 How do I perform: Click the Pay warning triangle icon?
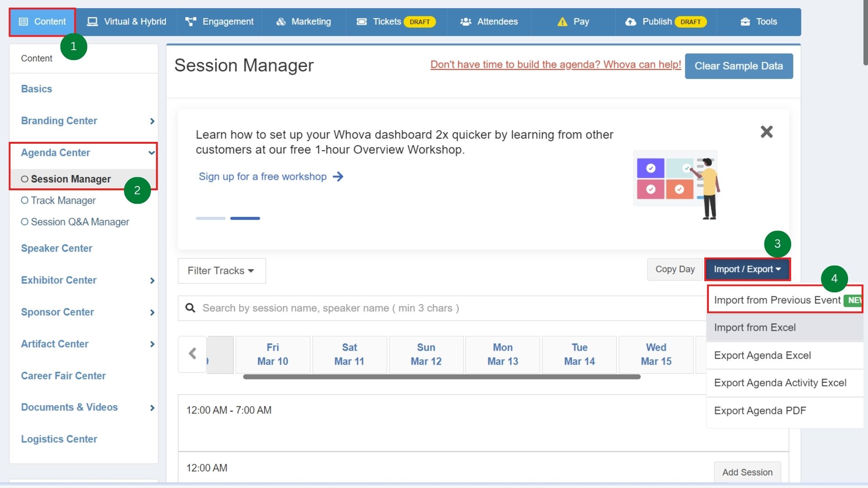(562, 22)
